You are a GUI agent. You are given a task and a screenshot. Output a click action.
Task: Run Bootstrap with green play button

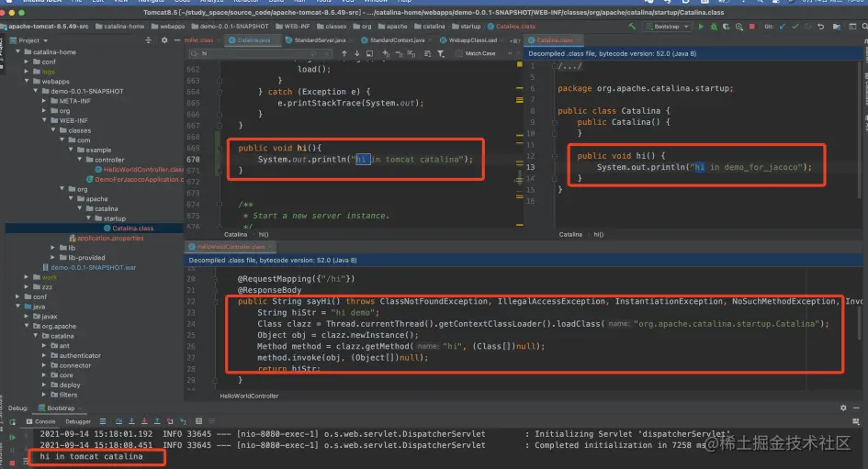(x=701, y=26)
